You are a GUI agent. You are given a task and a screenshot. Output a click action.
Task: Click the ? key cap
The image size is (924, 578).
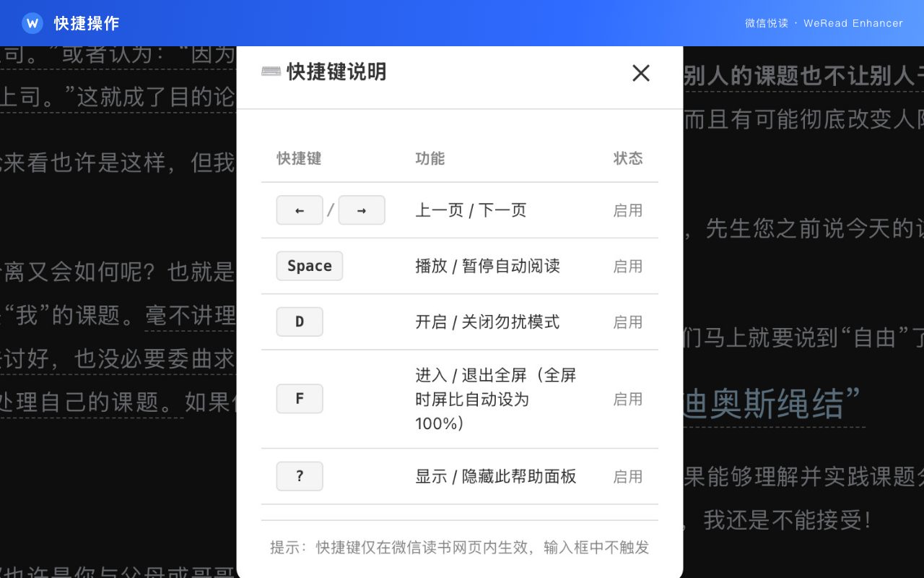[x=300, y=476]
